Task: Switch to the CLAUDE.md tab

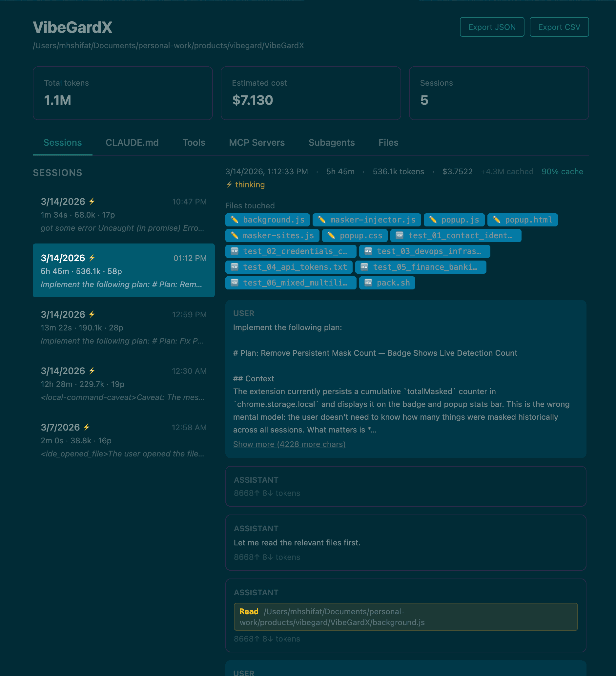Action: pos(132,143)
